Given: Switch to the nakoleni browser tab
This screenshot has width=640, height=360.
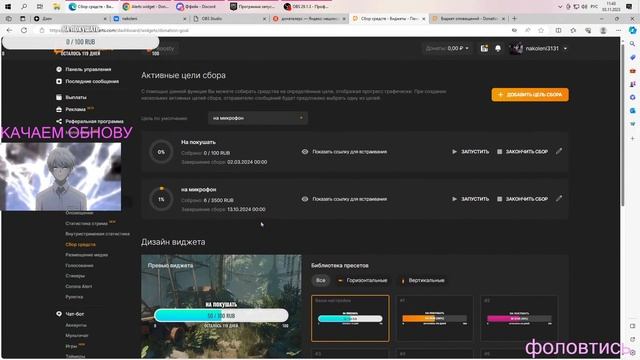Looking at the screenshot, I should (x=150, y=19).
